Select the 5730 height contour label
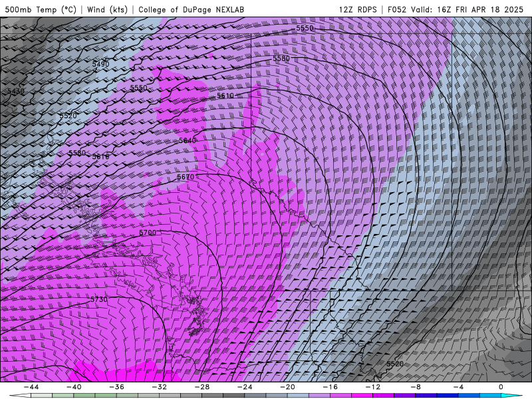 [98, 300]
